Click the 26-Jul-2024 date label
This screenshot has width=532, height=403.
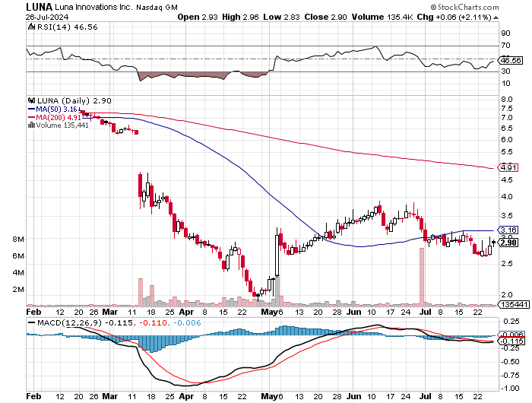47,17
